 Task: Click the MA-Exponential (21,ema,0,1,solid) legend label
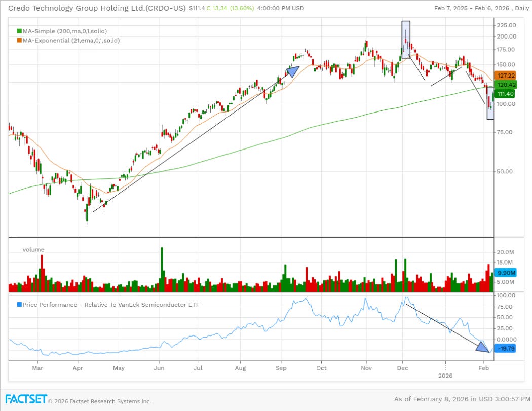click(x=71, y=41)
